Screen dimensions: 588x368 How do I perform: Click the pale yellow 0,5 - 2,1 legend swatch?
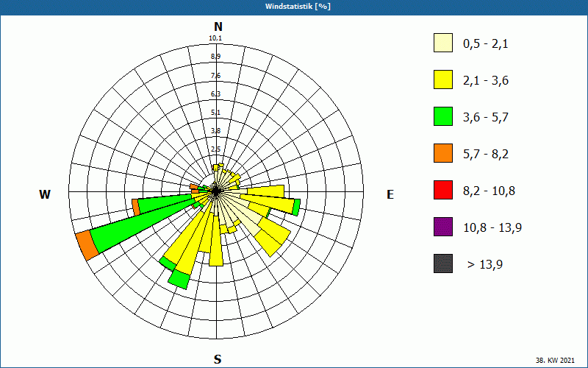pyautogui.click(x=443, y=43)
